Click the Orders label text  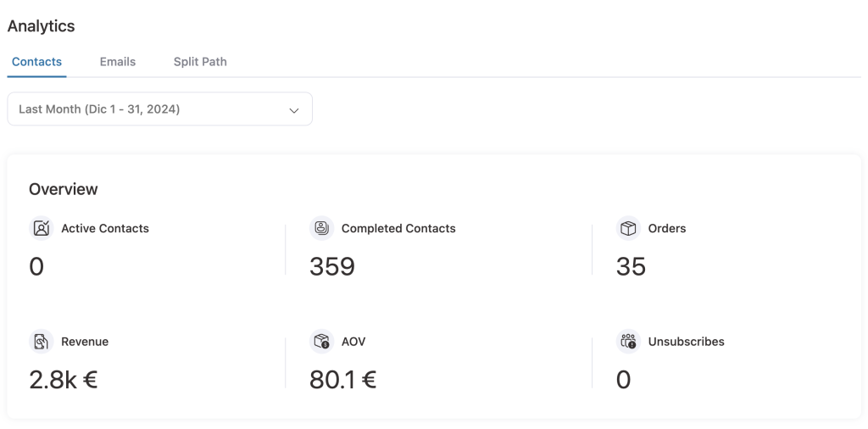667,228
